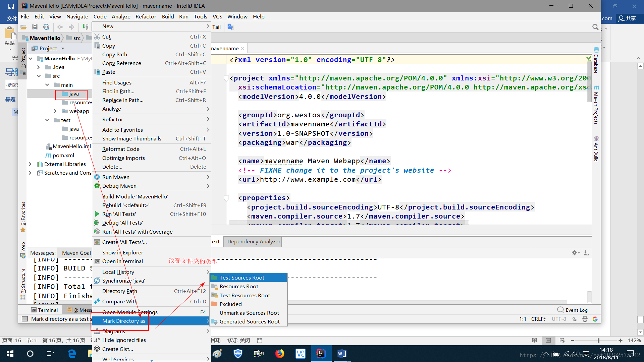This screenshot has width=644, height=362.
Task: Click the Edge browser taskbar icon
Action: pos(72,354)
